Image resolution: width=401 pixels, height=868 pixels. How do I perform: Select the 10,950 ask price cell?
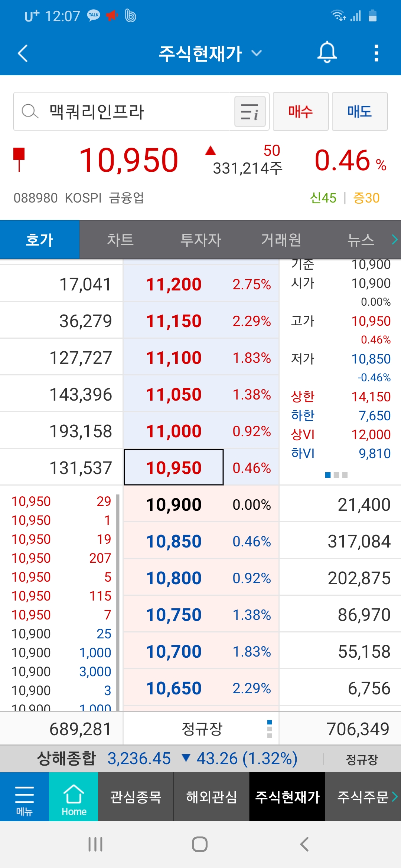click(174, 467)
